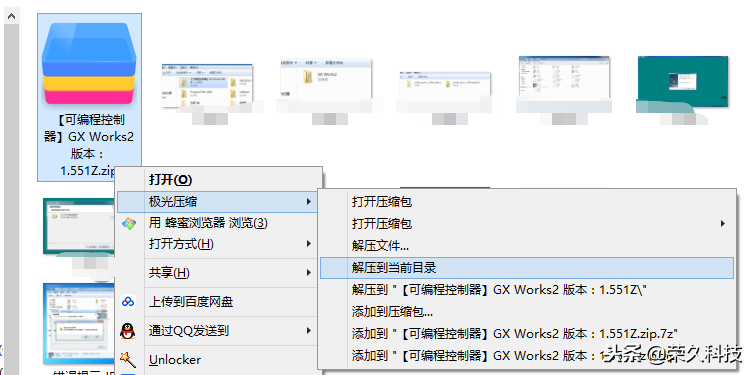
Task: Expand the arrow beside 极光压缩
Action: point(309,202)
